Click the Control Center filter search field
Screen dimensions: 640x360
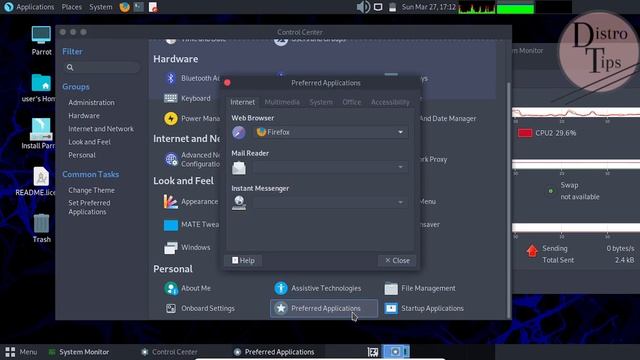coord(101,67)
